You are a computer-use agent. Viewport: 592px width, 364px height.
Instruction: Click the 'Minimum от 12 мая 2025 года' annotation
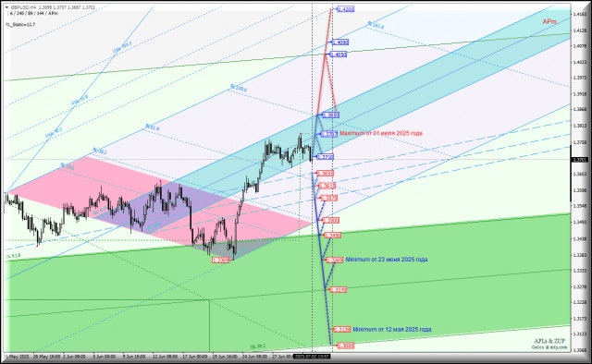392,329
